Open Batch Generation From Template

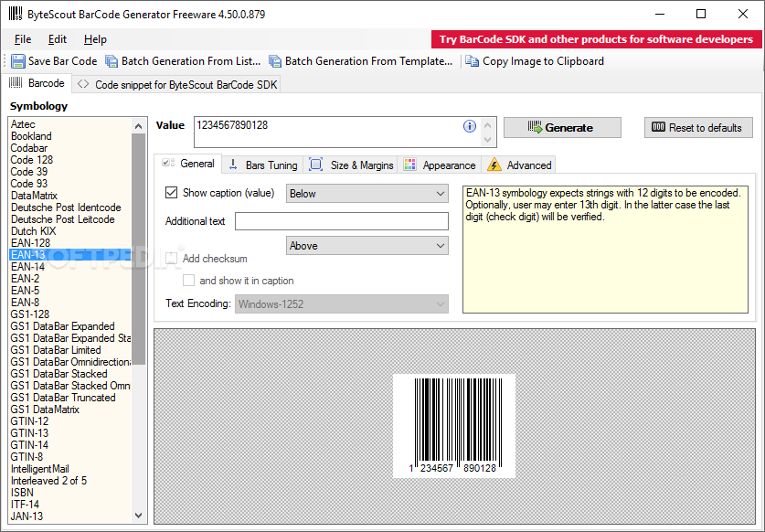pos(360,61)
